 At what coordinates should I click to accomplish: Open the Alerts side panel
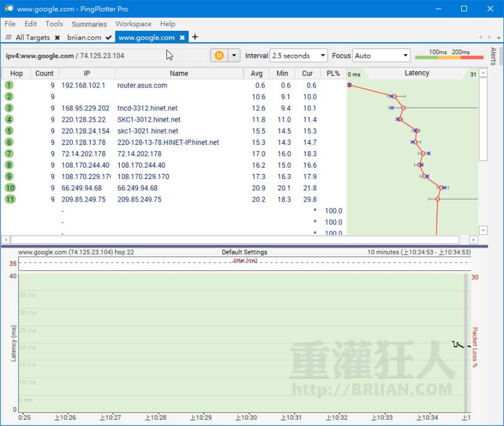coord(493,56)
